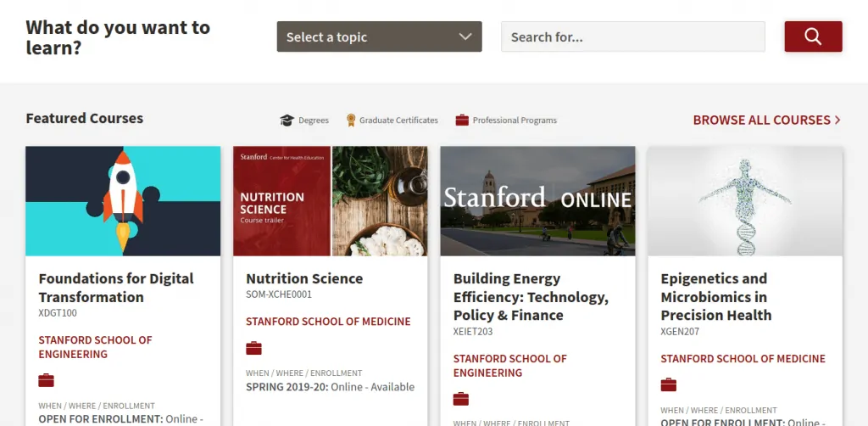This screenshot has height=426, width=868.
Task: Click the Degrees legend label
Action: pyautogui.click(x=314, y=121)
